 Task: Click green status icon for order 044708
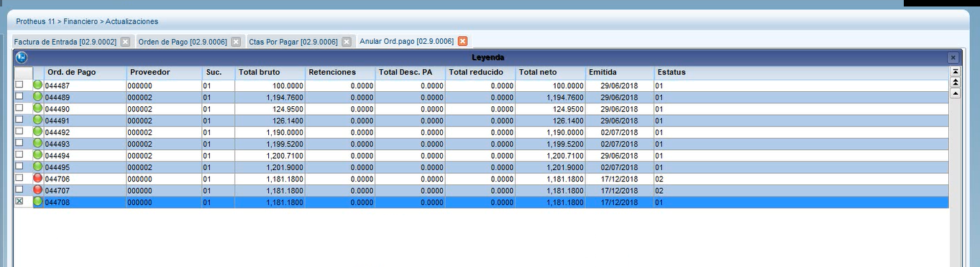pos(38,202)
